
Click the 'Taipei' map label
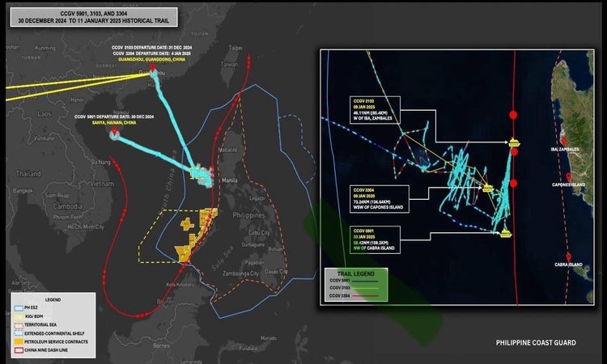pyautogui.click(x=236, y=48)
